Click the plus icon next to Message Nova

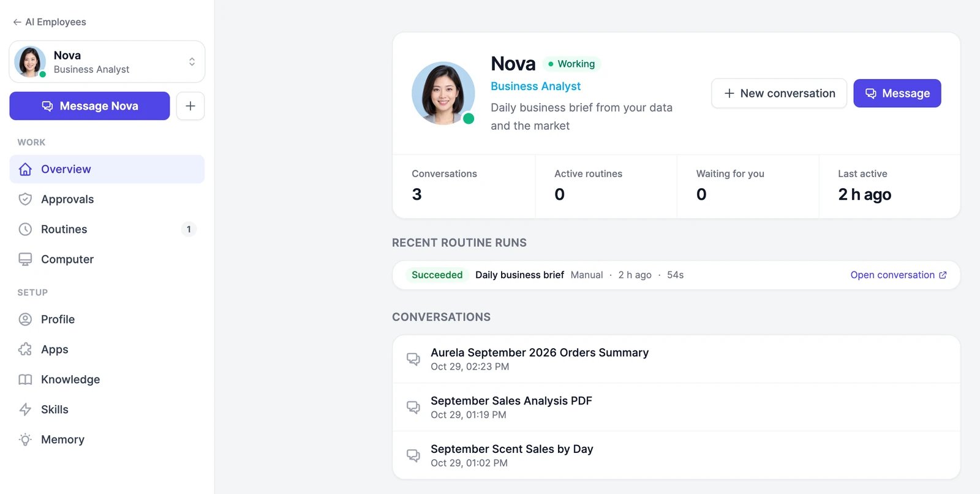coord(190,106)
